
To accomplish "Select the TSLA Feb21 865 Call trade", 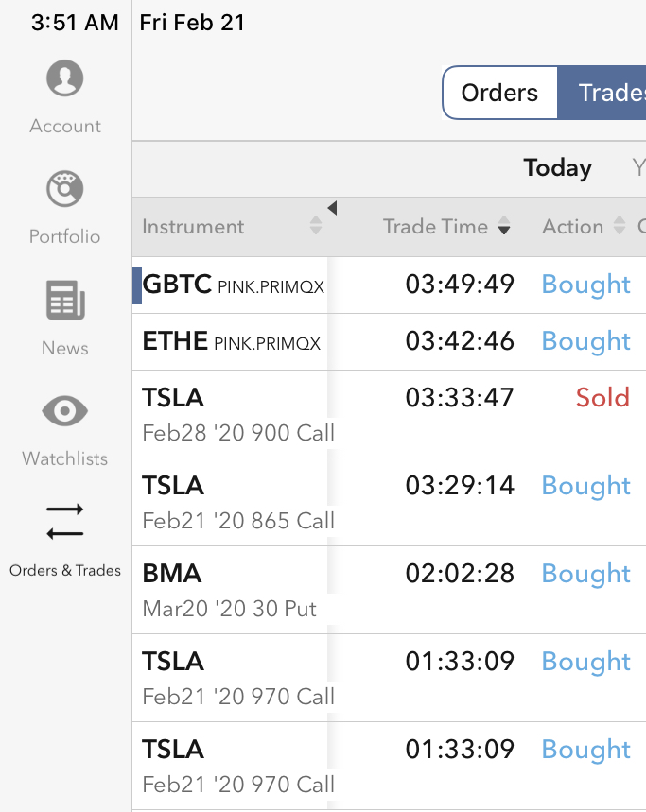I will click(238, 502).
